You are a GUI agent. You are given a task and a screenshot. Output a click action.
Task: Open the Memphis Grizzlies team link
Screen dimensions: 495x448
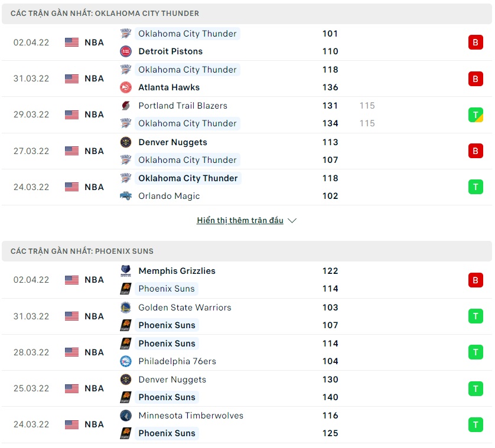[x=177, y=271]
